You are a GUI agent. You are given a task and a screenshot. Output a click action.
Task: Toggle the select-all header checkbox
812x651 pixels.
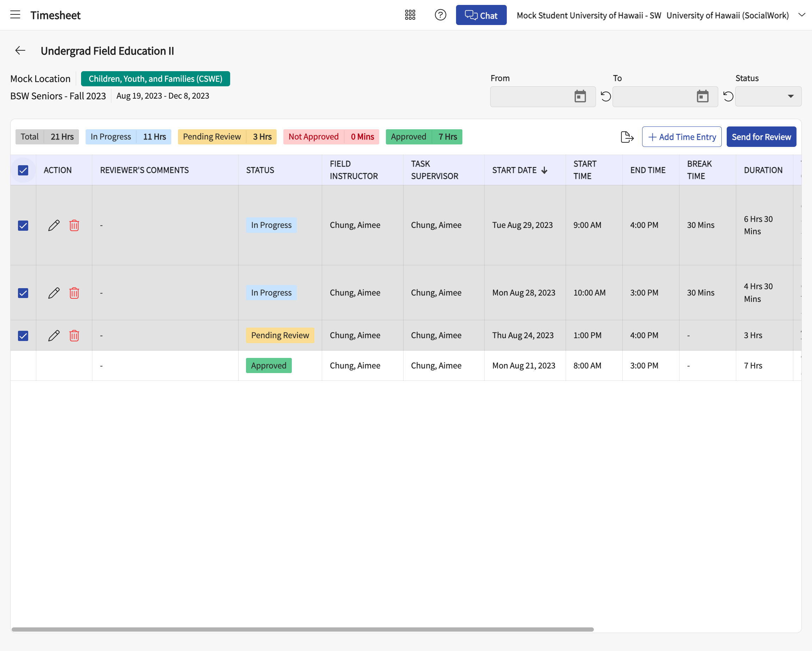coord(23,170)
